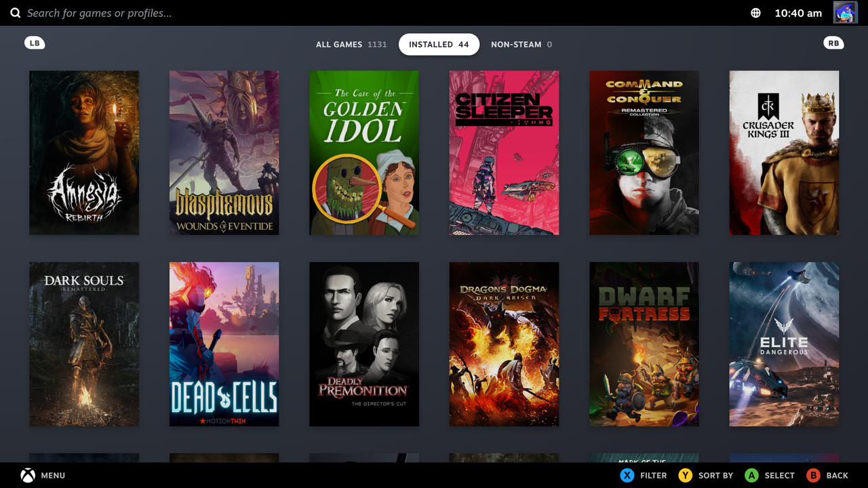
Task: Click the green A button icon
Action: click(x=751, y=475)
